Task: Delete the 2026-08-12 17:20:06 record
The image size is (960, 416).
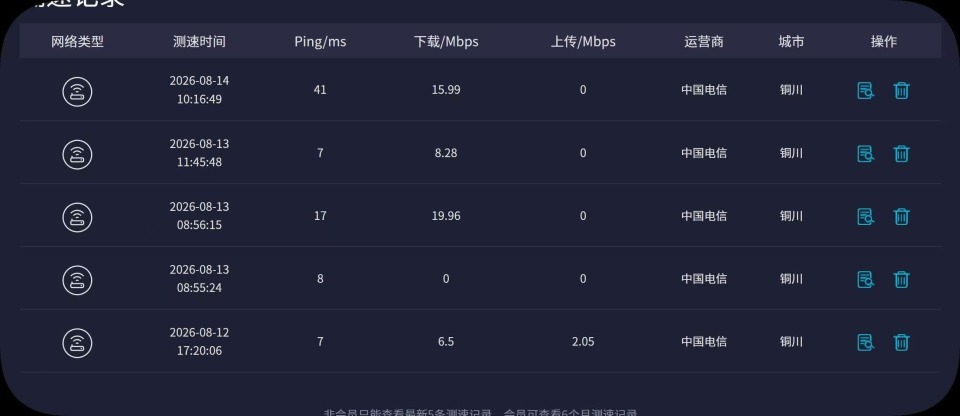Action: click(x=901, y=342)
